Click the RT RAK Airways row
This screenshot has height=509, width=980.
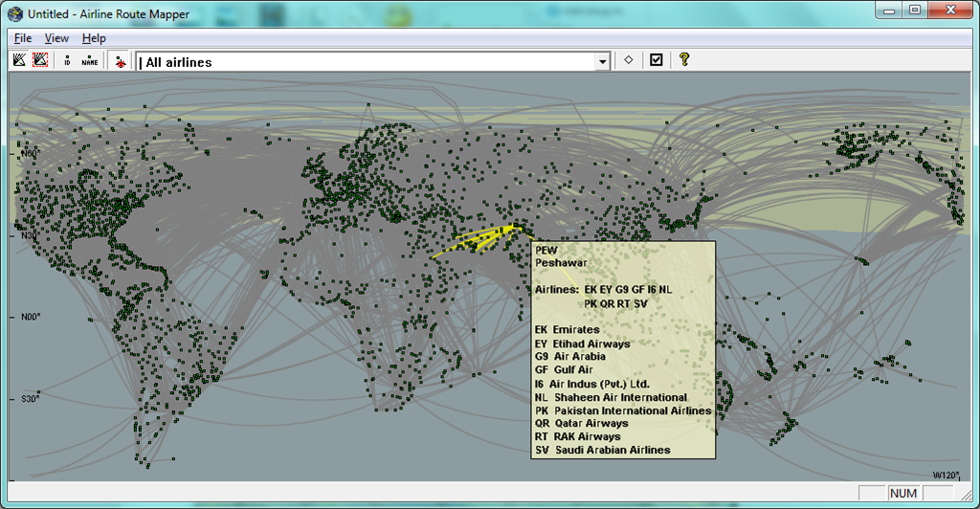577,437
